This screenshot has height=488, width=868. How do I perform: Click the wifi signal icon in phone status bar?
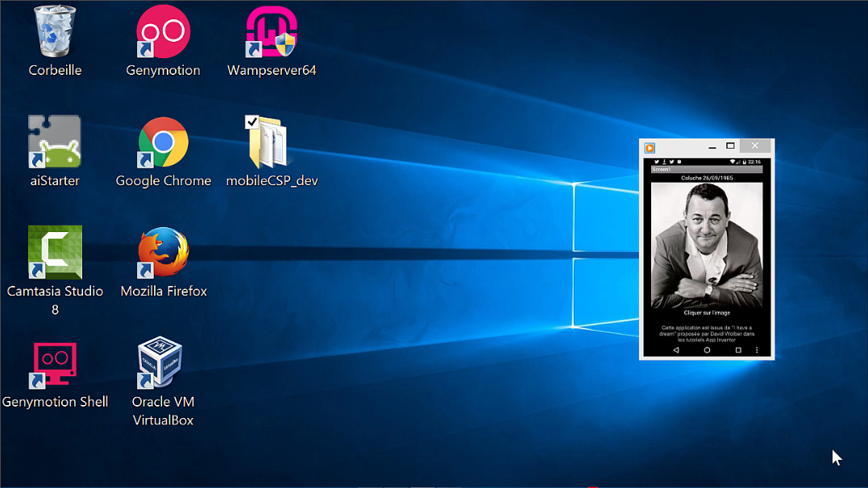coord(732,162)
